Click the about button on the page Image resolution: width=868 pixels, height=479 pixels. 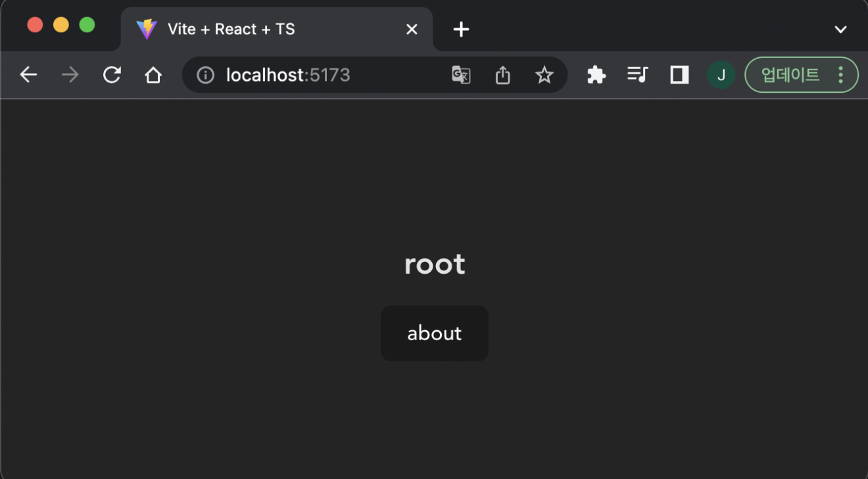[434, 333]
